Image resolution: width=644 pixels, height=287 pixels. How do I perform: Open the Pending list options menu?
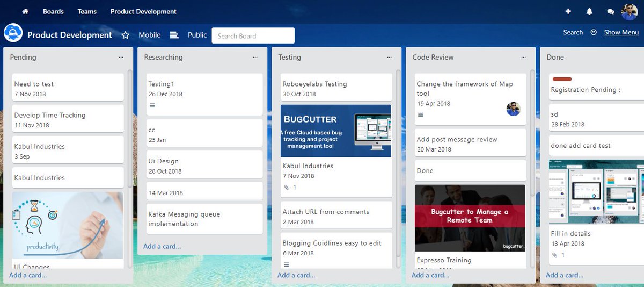[x=121, y=57]
